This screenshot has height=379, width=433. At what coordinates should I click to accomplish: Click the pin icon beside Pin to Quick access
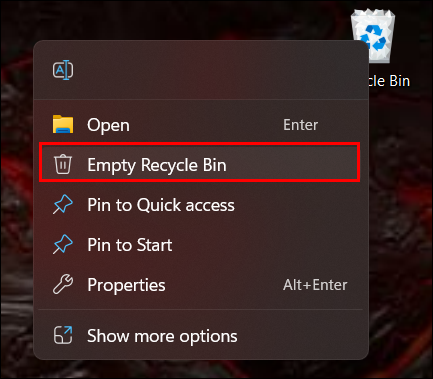(63, 204)
